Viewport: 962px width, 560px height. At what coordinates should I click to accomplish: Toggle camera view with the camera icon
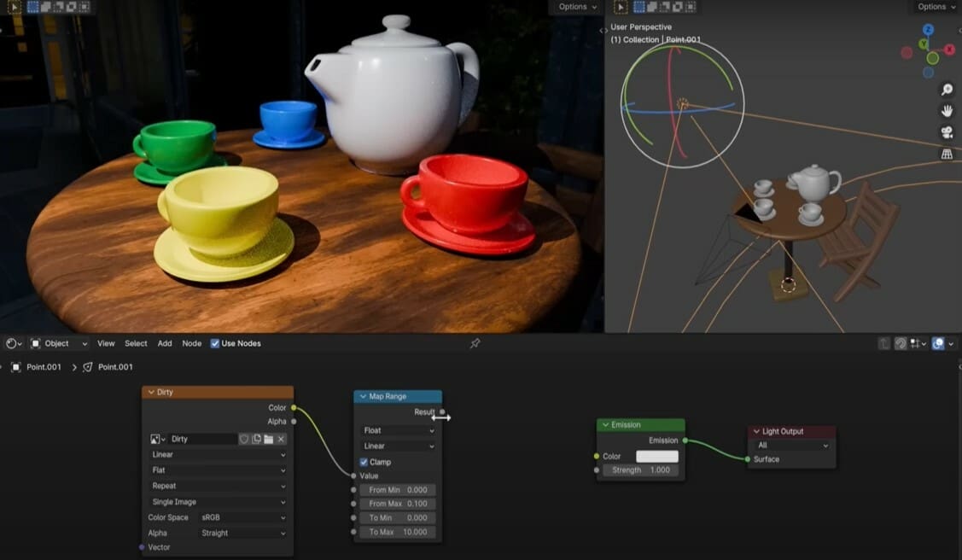coord(947,132)
